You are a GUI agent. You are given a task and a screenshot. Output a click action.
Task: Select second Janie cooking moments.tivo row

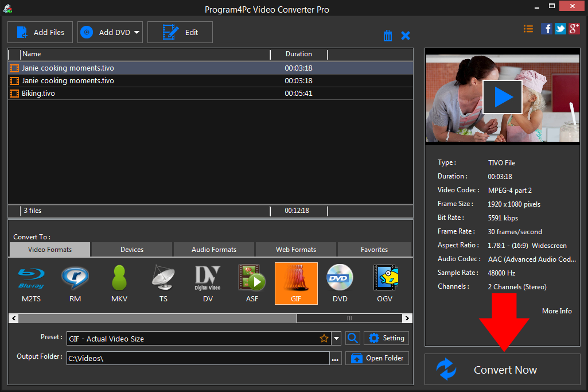211,81
